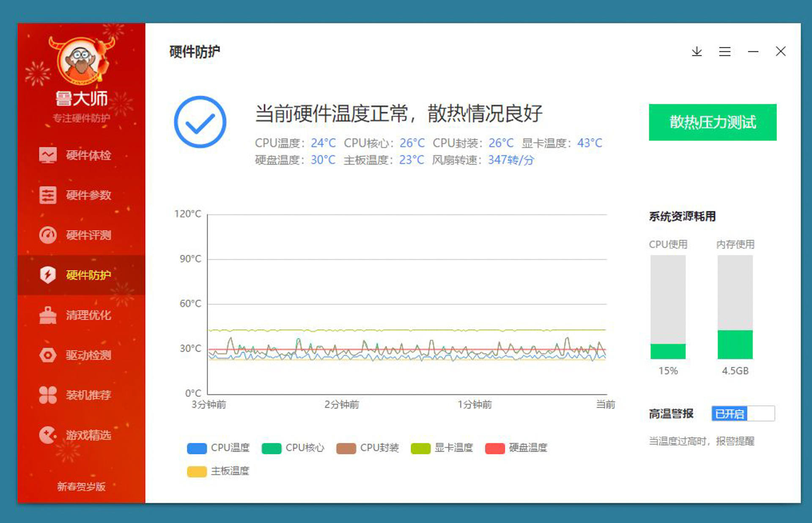This screenshot has height=523, width=812.
Task: Click the 2分钟前 axis label
Action: pyautogui.click(x=342, y=405)
